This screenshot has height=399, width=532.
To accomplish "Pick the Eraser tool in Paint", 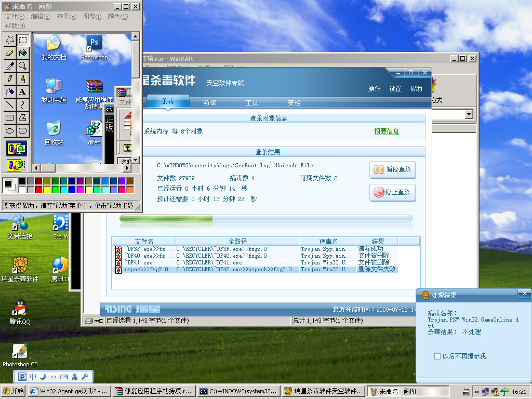I will 10,53.
